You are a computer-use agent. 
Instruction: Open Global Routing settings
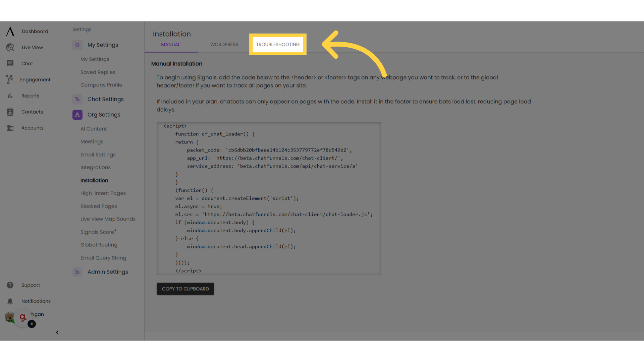[x=99, y=245]
